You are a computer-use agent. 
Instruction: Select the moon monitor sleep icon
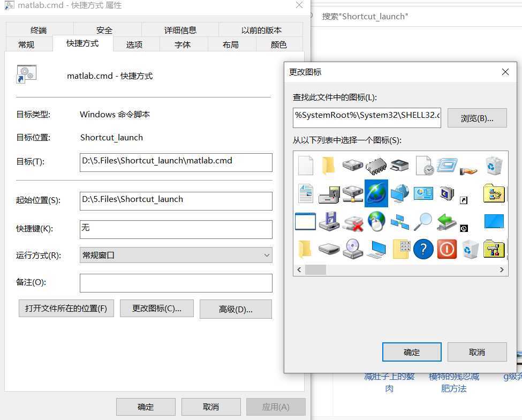[x=447, y=193]
